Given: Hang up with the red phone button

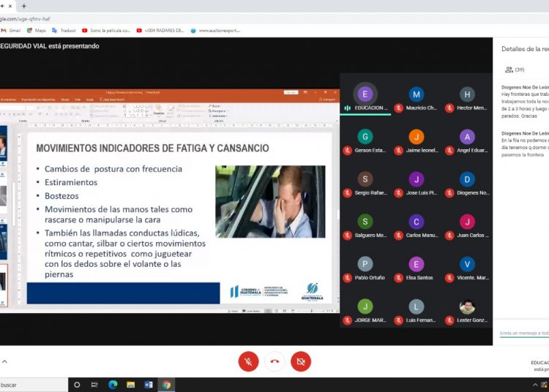Looking at the screenshot, I should [x=274, y=361].
